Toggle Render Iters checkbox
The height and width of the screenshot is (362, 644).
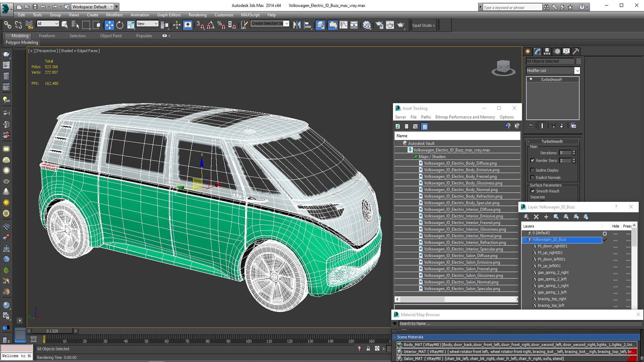[532, 161]
